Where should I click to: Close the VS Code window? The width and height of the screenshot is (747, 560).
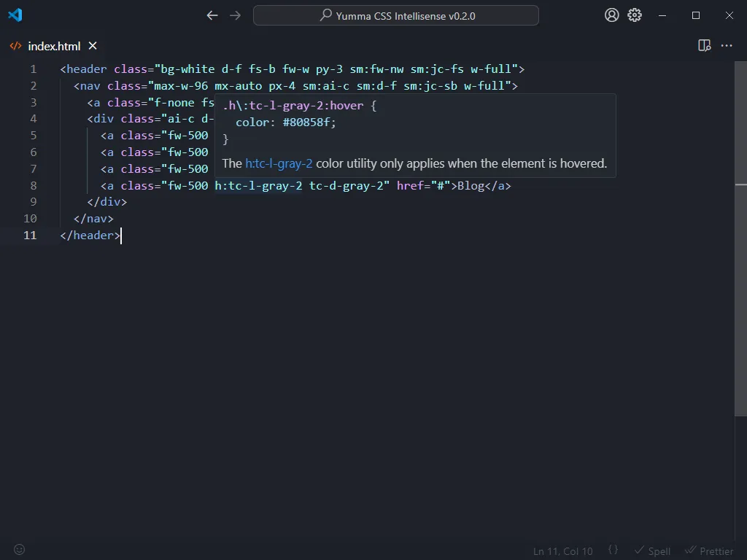coord(729,16)
